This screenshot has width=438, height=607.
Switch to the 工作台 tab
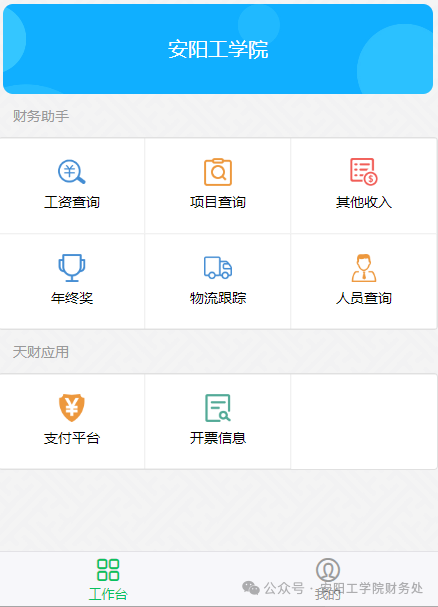point(108,579)
